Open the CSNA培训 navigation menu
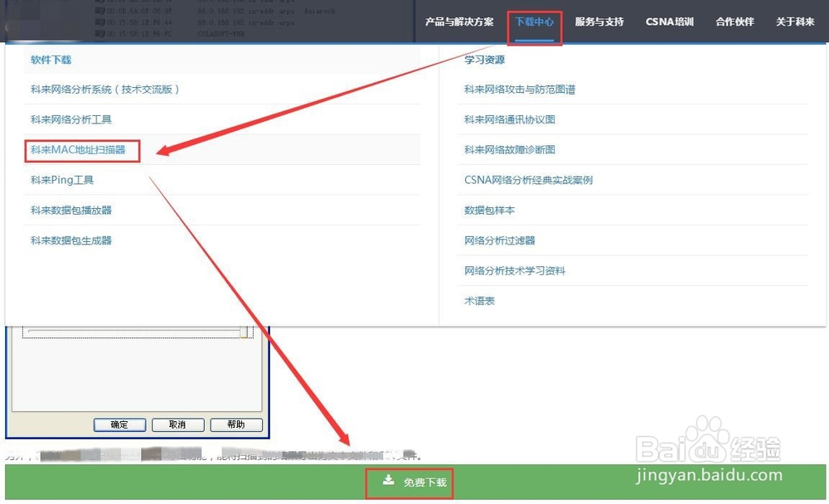 [x=669, y=22]
